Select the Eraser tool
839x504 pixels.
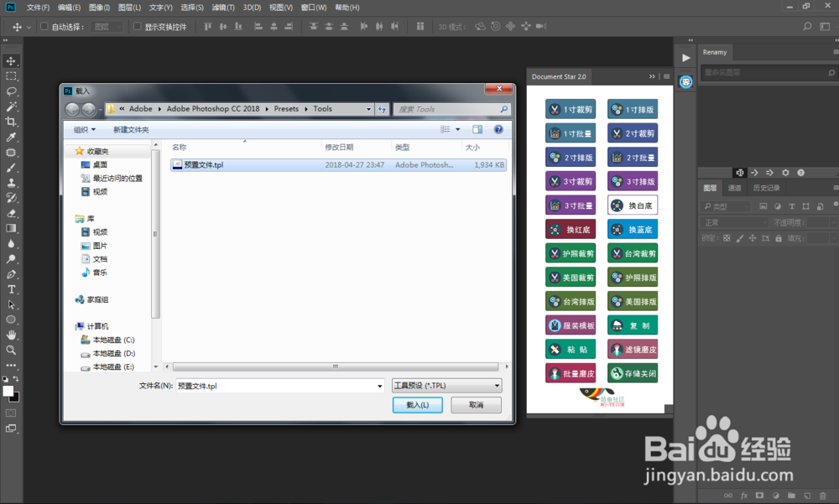tap(11, 213)
